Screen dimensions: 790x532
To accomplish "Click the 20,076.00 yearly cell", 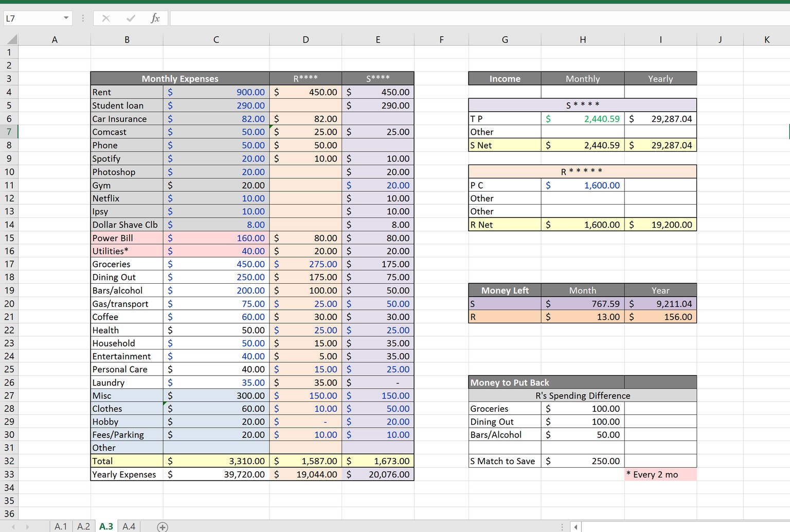I will point(378,474).
